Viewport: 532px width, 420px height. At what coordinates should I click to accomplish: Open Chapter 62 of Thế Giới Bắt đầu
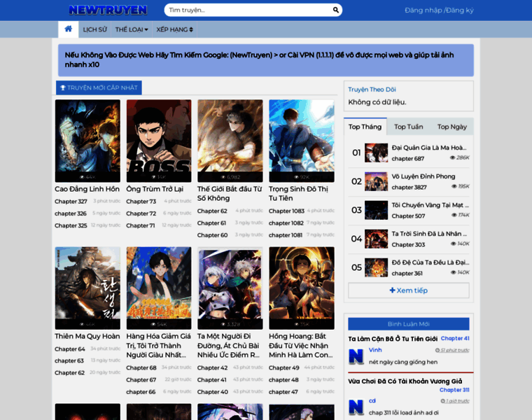coord(212,211)
